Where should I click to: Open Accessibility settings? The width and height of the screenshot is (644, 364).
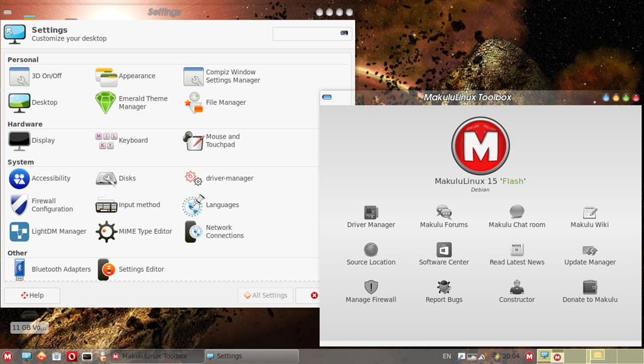[40, 178]
